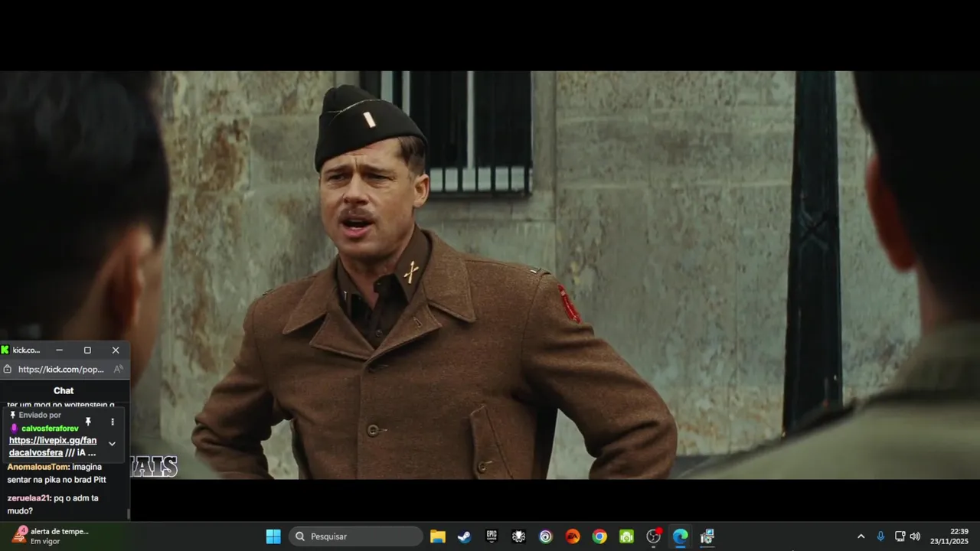Click the username AnomalousTom in chat
Image resolution: width=980 pixels, height=551 pixels.
pyautogui.click(x=38, y=467)
